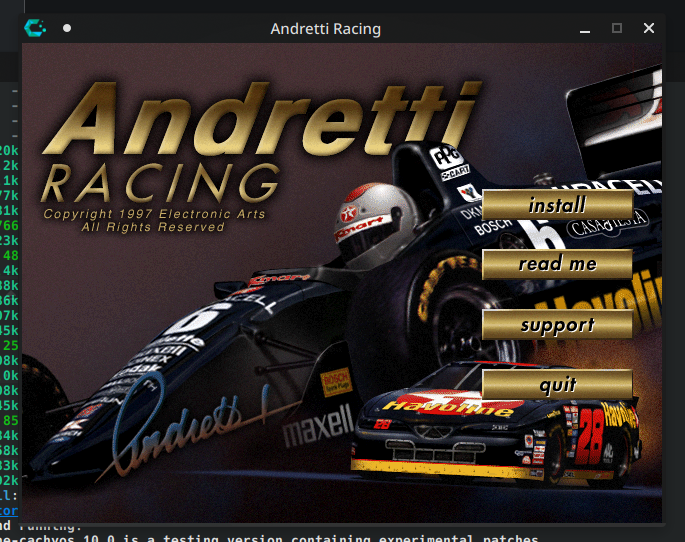Maximize the Andretti Racing window
The image size is (685, 542).
pyautogui.click(x=617, y=28)
